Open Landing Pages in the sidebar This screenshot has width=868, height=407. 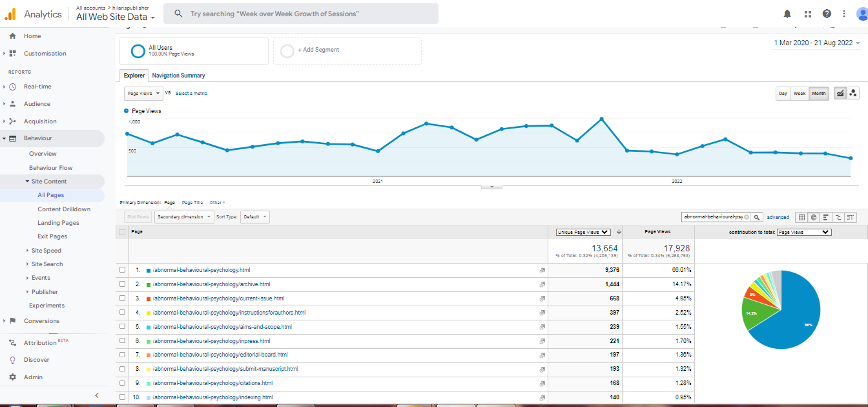click(x=58, y=223)
